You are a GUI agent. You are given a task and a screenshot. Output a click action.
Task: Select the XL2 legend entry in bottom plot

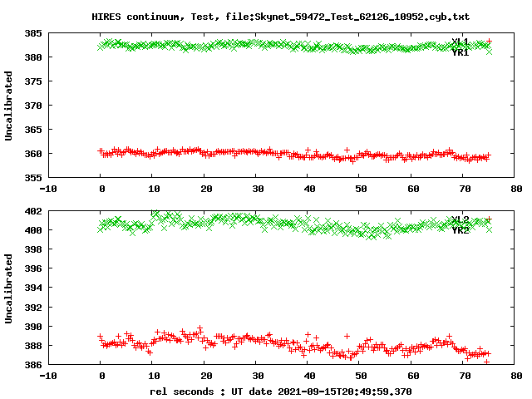460,219
